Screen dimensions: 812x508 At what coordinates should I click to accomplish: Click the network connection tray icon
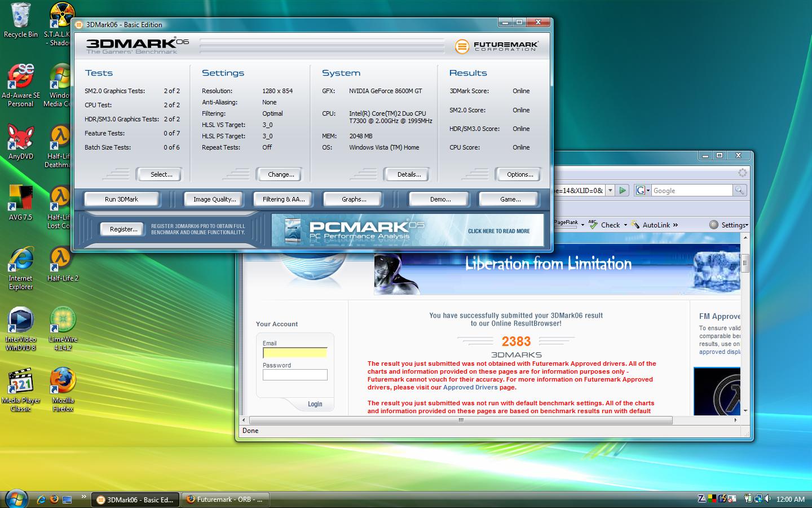point(757,499)
